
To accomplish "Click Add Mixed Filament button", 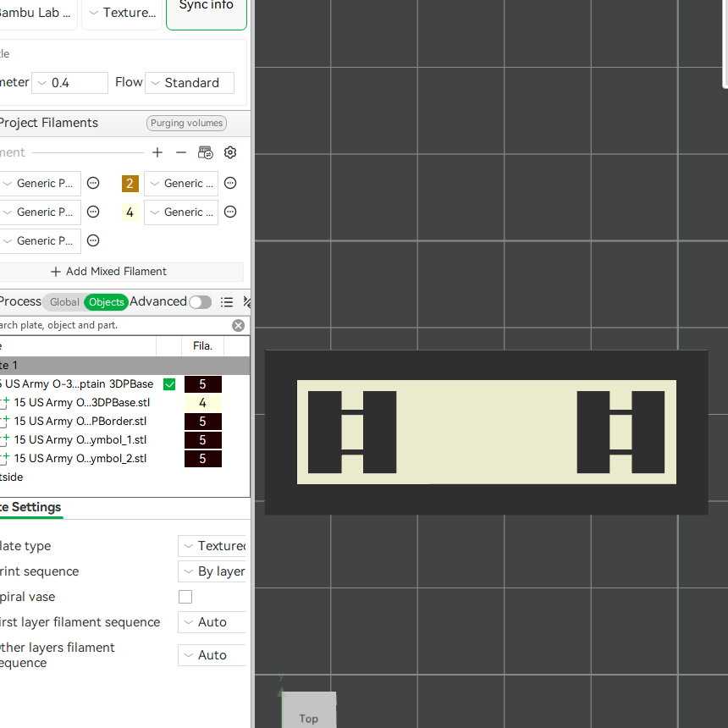I will coord(108,272).
